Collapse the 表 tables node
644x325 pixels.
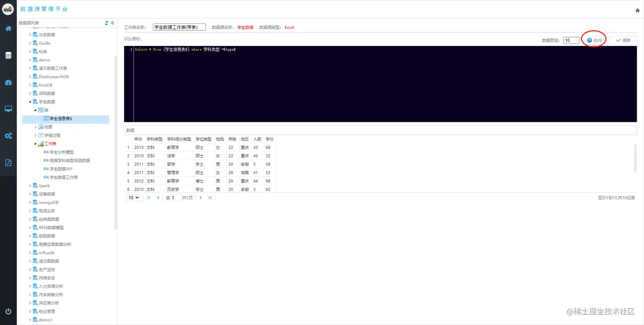coord(36,110)
